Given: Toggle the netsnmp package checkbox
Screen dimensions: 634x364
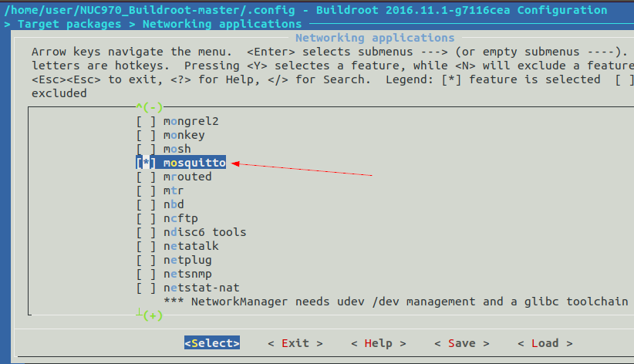Looking at the screenshot, I should [x=146, y=274].
